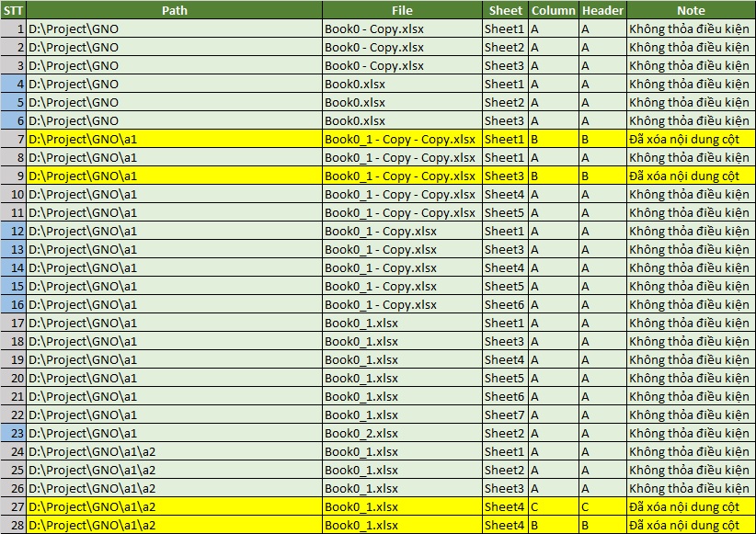The height and width of the screenshot is (534, 756).
Task: Click the Note column header
Action: 690,10
